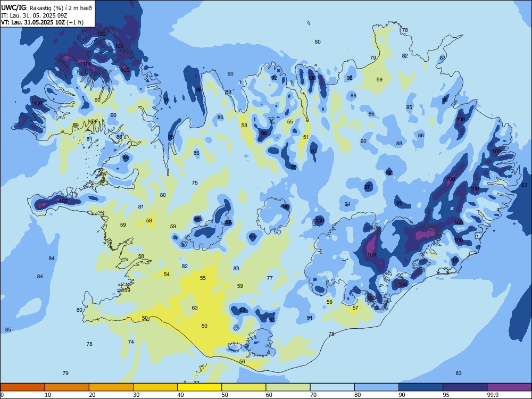Click the dark orange 0–10 legend swatch
This screenshot has width=532, height=399.
coord(22,387)
